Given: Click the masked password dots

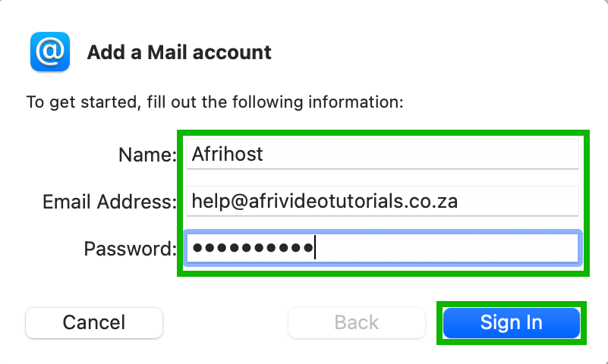Looking at the screenshot, I should coord(252,248).
